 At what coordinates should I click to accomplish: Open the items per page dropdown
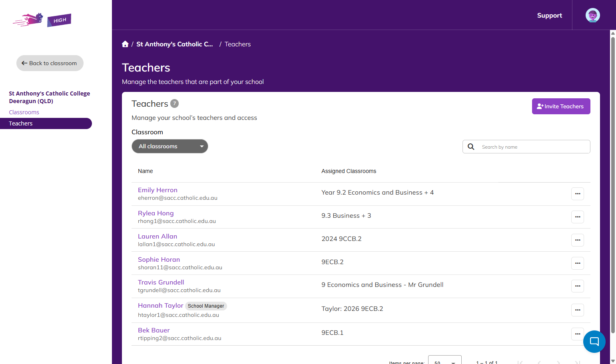coord(445,360)
